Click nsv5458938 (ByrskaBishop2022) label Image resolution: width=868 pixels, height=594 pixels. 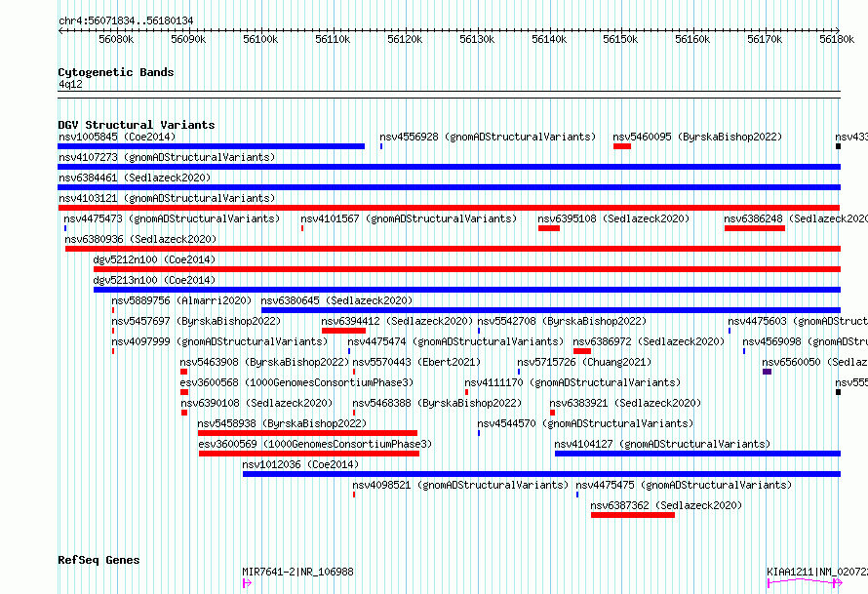click(282, 423)
